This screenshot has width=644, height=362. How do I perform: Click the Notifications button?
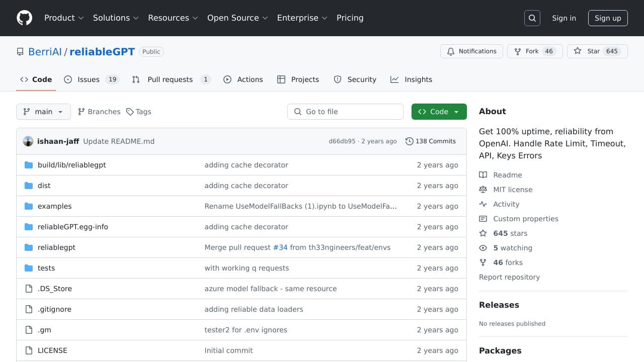click(471, 51)
